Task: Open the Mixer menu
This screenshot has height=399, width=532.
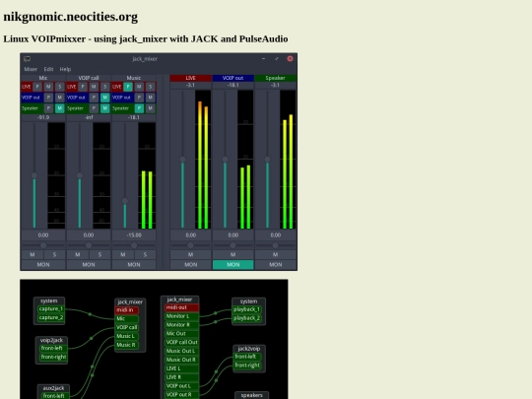Action: click(x=31, y=69)
